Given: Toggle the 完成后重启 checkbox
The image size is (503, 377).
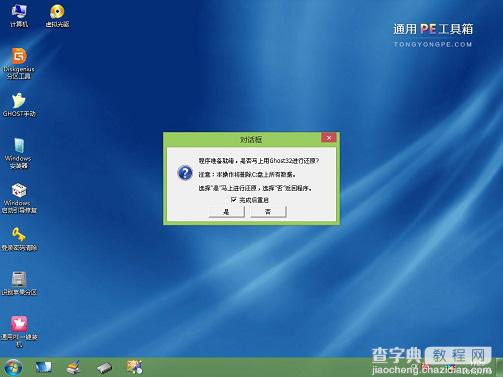Looking at the screenshot, I should pyautogui.click(x=233, y=200).
